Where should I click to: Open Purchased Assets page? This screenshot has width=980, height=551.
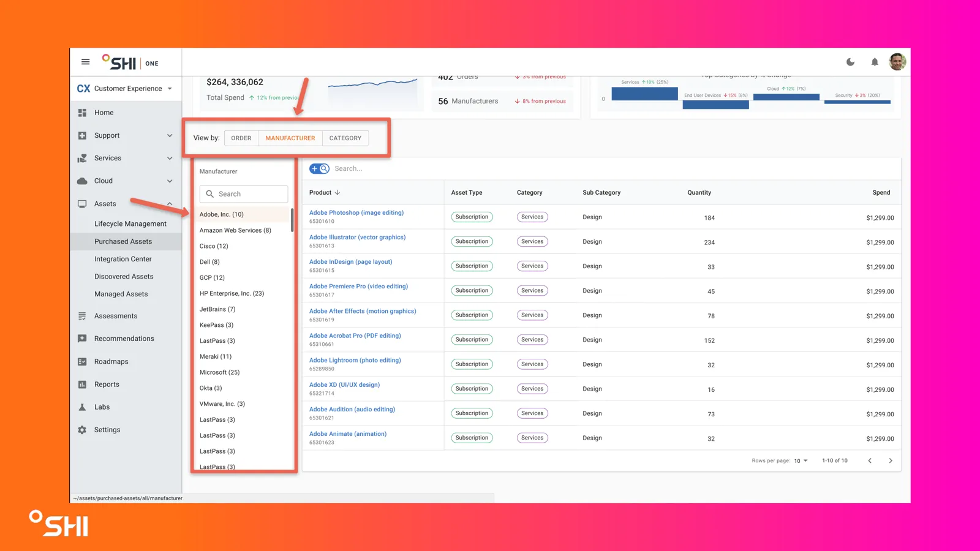(x=123, y=241)
